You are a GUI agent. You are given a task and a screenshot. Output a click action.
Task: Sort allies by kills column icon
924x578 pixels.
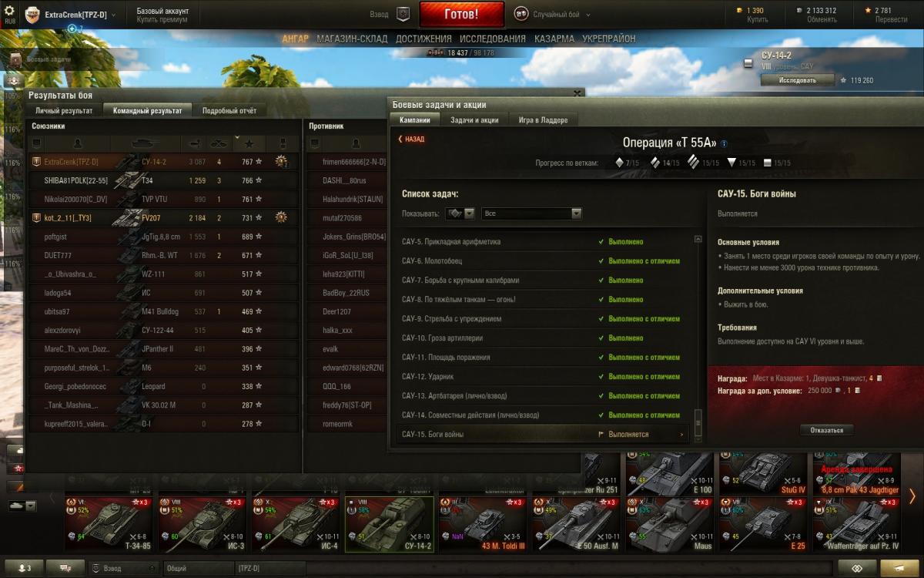pyautogui.click(x=221, y=143)
